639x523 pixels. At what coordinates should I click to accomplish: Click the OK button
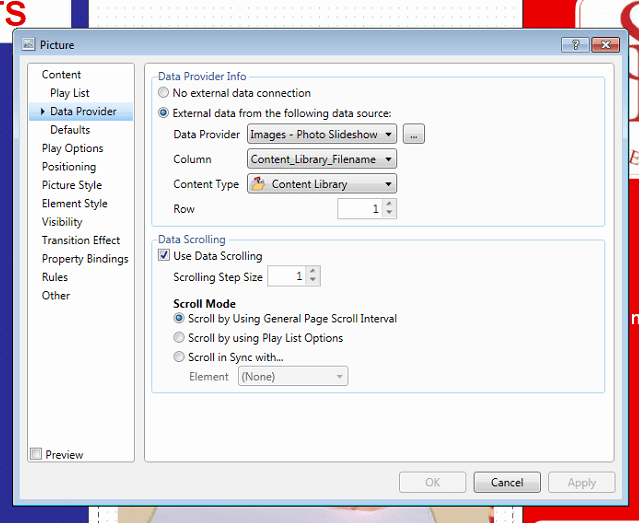(x=432, y=482)
